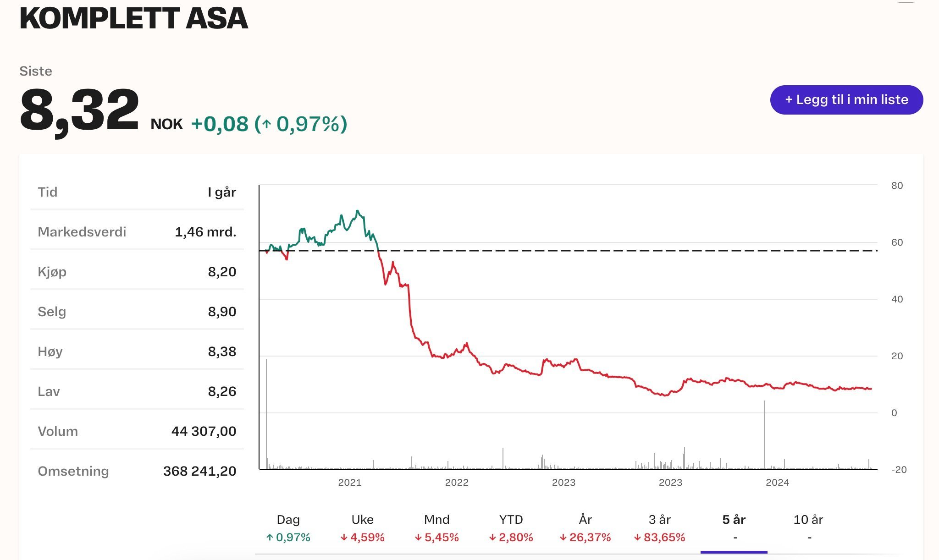Click the Markedsverdi row value
Viewport: 939px width, 560px height.
pyautogui.click(x=205, y=232)
